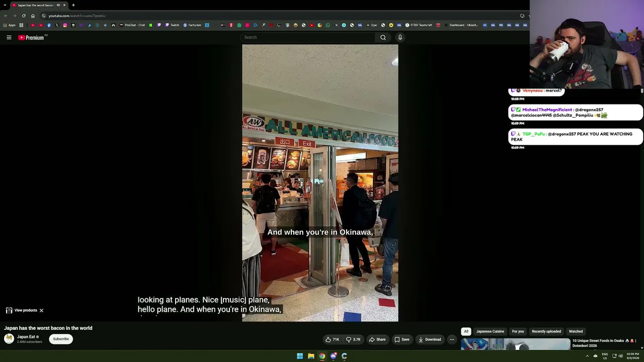Open Japan Eat channel avatar
This screenshot has width=644, height=362.
9,339
